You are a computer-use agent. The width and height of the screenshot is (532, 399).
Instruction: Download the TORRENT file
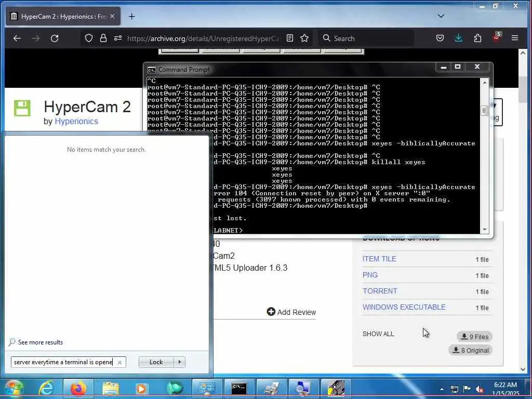coord(380,291)
